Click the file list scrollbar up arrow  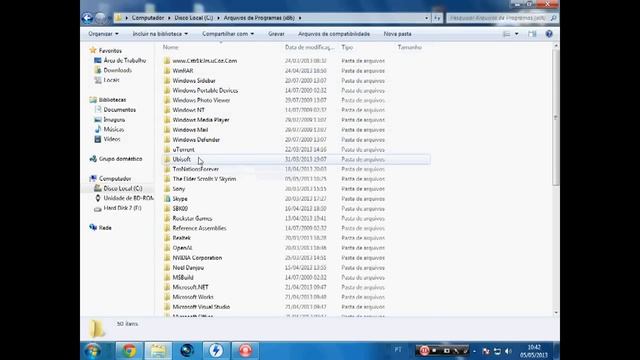556,47
